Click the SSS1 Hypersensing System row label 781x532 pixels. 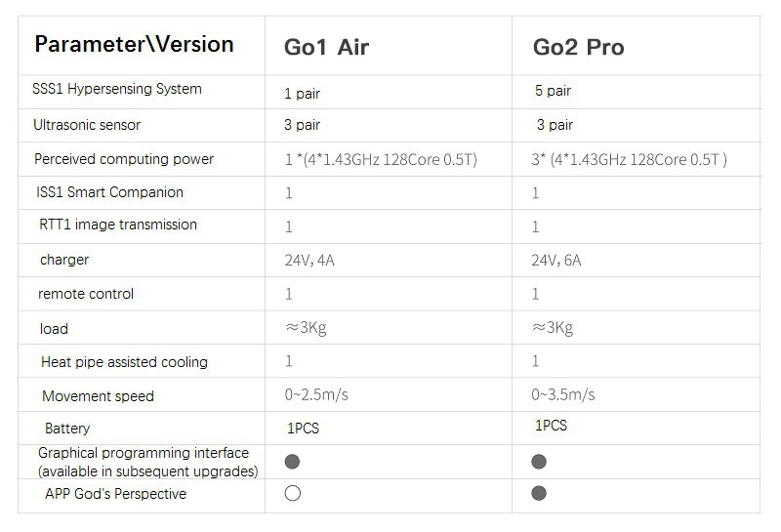pos(117,89)
